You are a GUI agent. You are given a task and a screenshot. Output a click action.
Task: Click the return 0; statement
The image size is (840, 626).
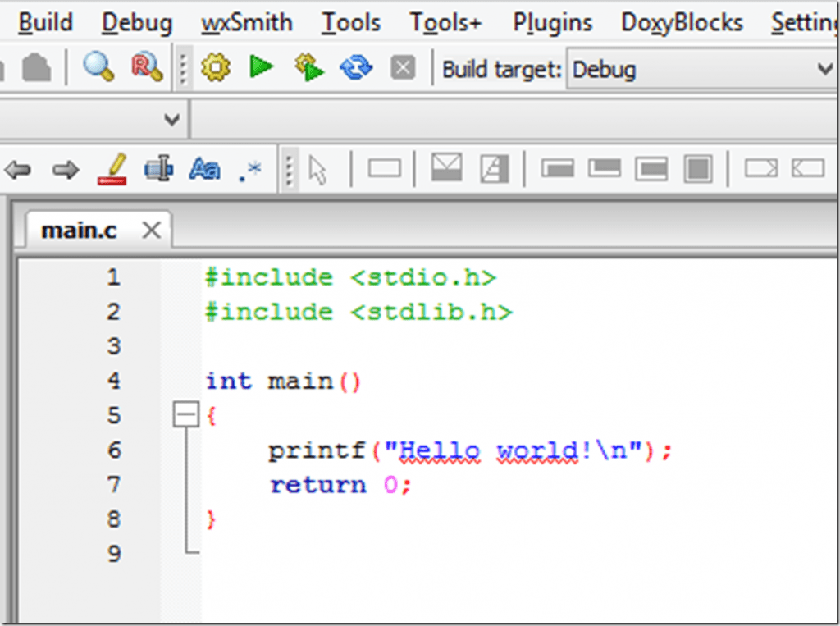[340, 485]
